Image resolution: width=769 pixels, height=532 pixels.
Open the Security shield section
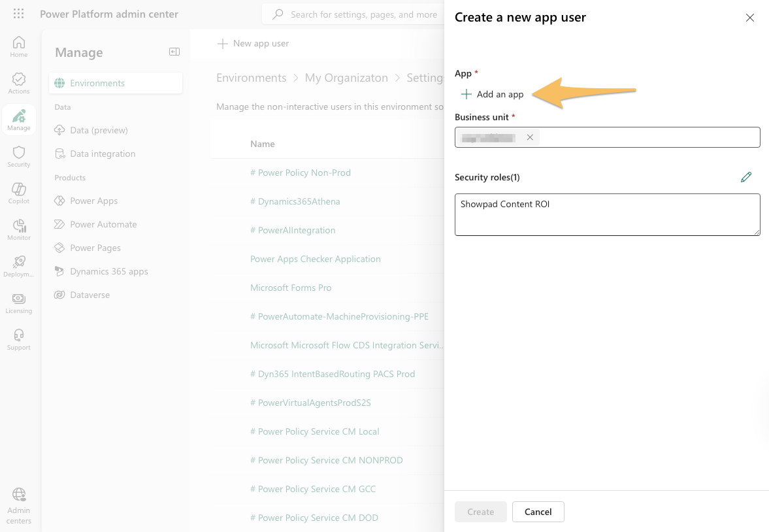[x=19, y=156]
